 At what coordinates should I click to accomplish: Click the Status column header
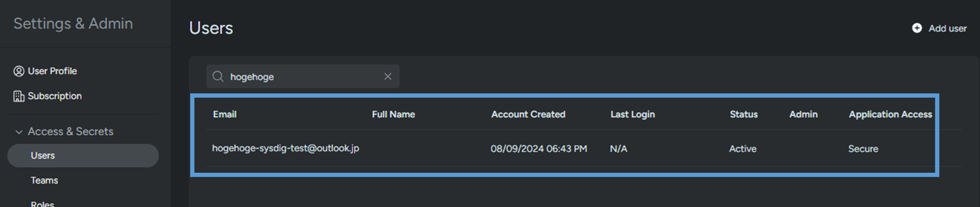pyautogui.click(x=743, y=115)
